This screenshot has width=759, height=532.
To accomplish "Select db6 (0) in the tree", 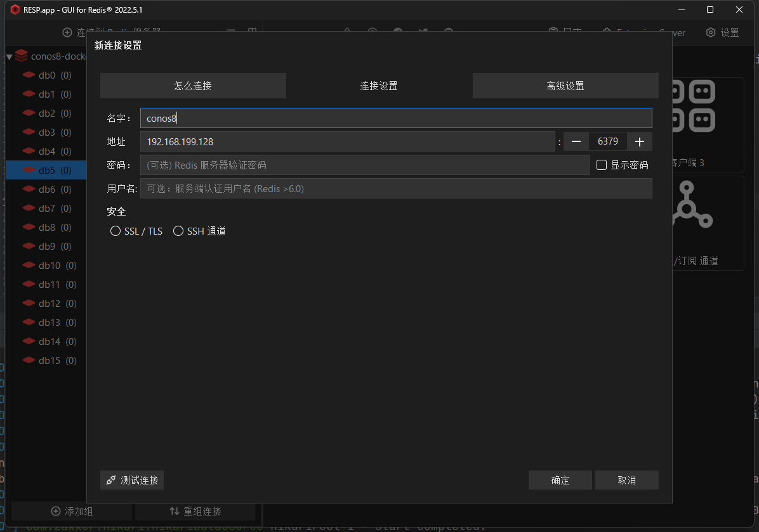I will pyautogui.click(x=46, y=189).
